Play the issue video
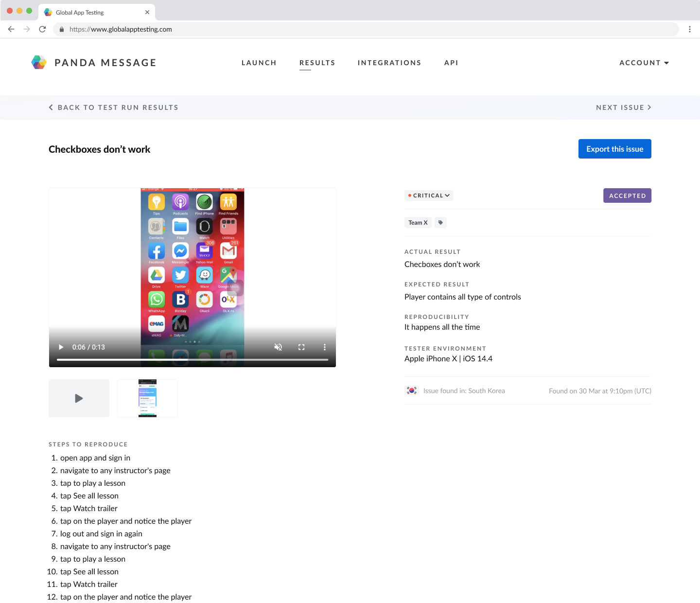Viewport: 700px width, 603px height. pyautogui.click(x=61, y=347)
